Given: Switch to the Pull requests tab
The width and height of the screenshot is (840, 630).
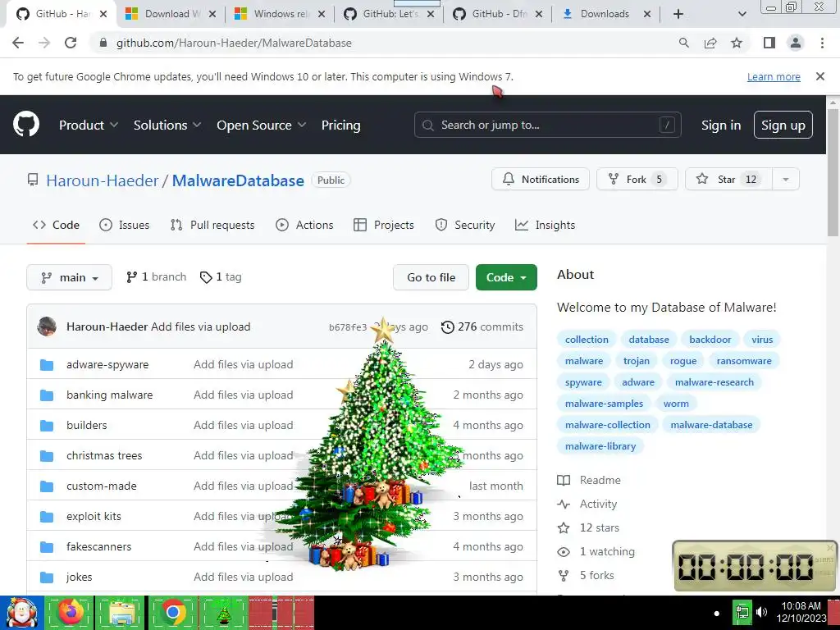Looking at the screenshot, I should [x=212, y=225].
